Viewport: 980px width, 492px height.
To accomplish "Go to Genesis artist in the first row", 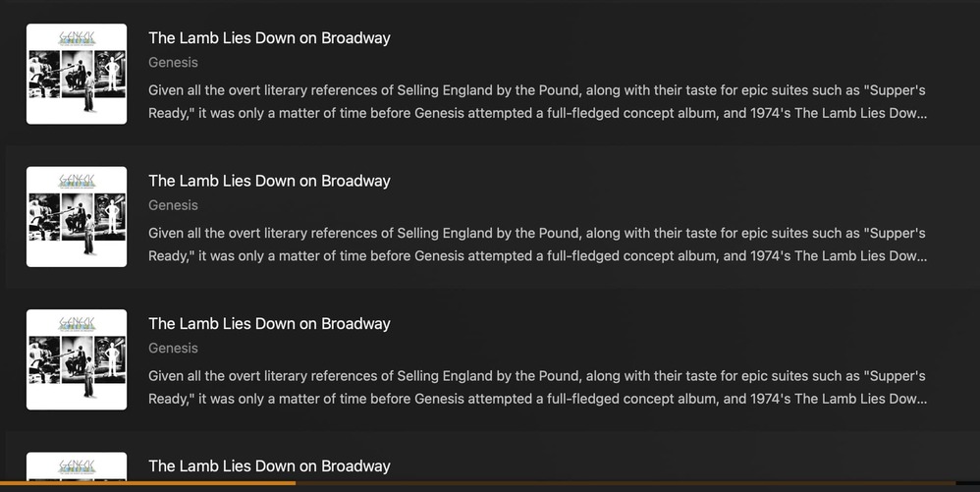I will [x=173, y=63].
